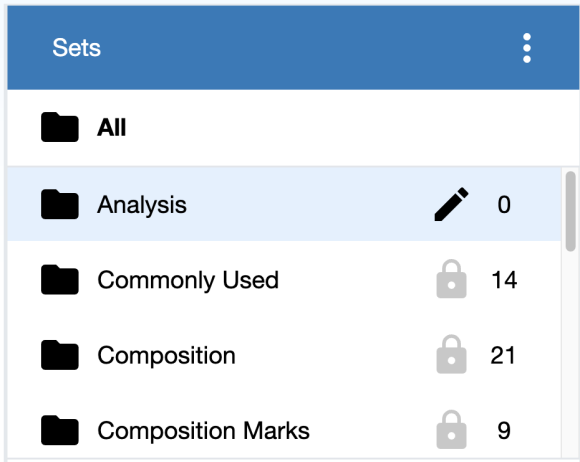The height and width of the screenshot is (462, 580).
Task: Click the Sets panel header title
Action: point(77,48)
